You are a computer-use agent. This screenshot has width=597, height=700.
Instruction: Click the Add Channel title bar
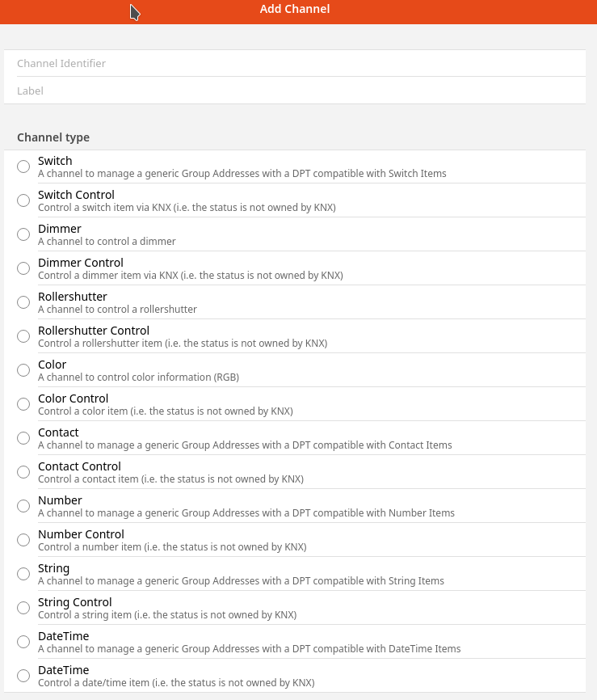(295, 10)
